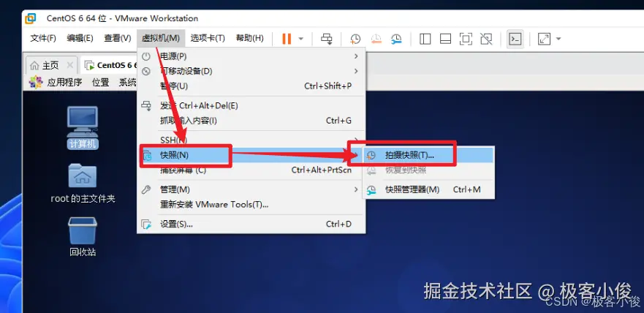Enter full screen mode toolbar icon
The height and width of the screenshot is (313, 644).
[466, 39]
